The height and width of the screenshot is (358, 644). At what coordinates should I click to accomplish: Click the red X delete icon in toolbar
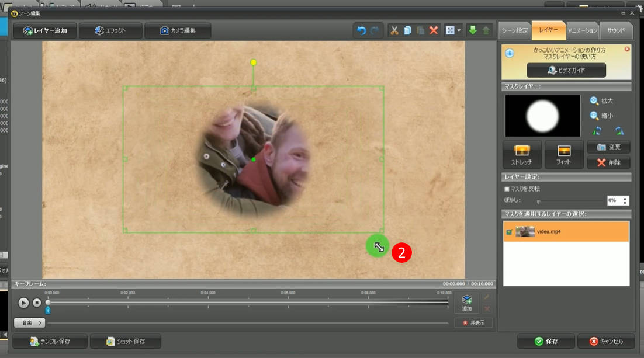point(434,30)
